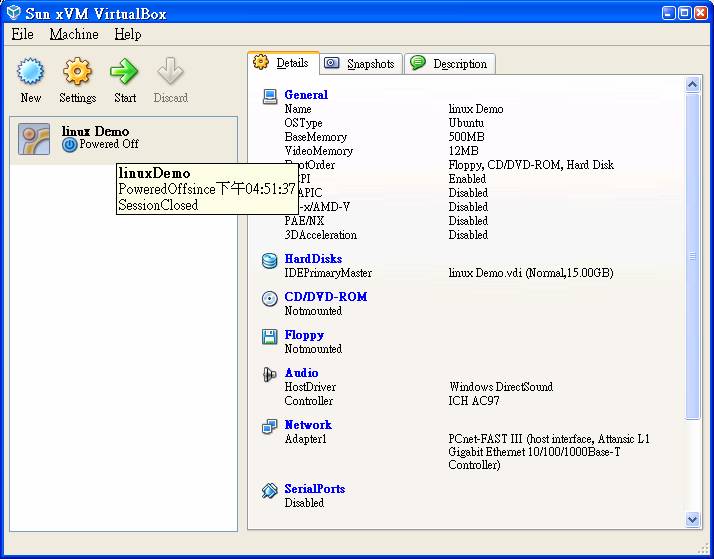
Task: Start the VM with the green arrow
Action: 124,71
